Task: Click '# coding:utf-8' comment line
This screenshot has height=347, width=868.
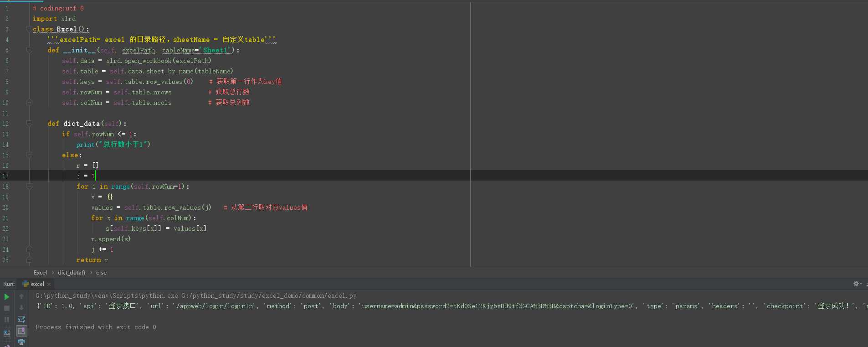Action: coord(58,8)
